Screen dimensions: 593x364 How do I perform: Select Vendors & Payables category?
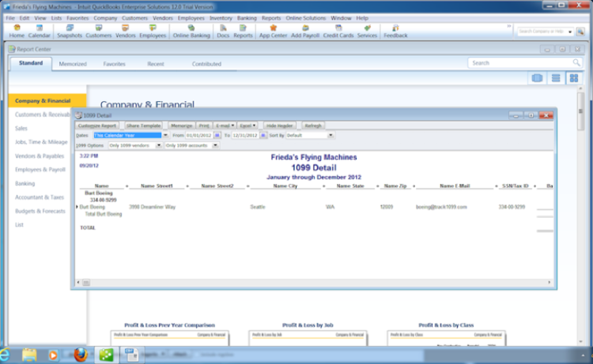click(x=40, y=156)
